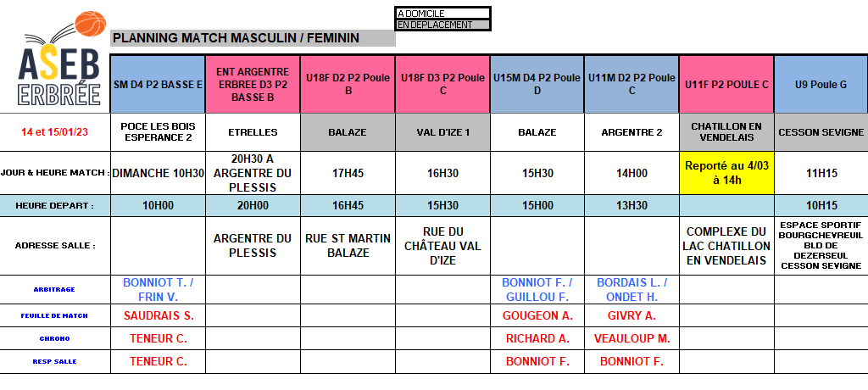Select the SM D4 P2 BASSE E header
The height and width of the screenshot is (390, 868).
[158, 84]
